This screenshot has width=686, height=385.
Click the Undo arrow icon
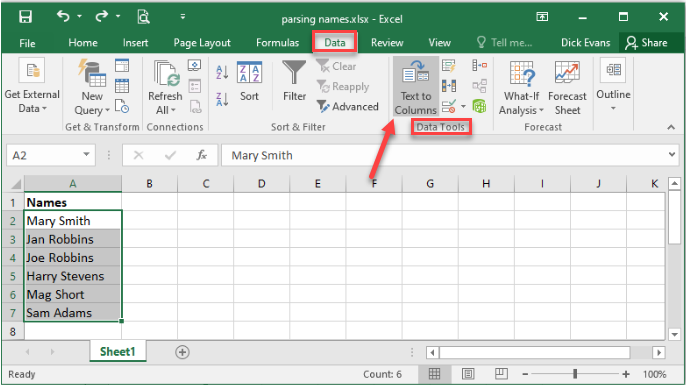[63, 17]
